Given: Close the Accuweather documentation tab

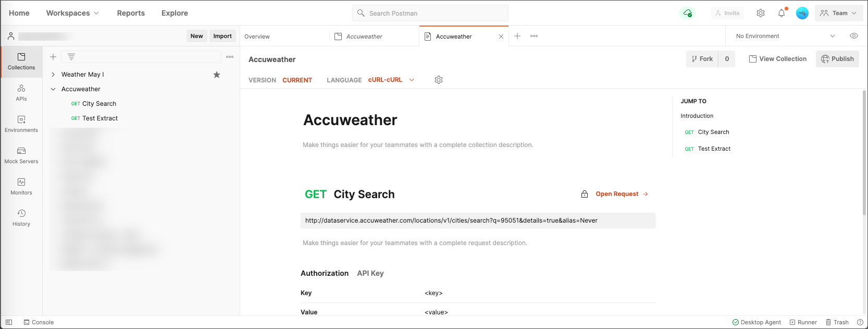Looking at the screenshot, I should (501, 36).
